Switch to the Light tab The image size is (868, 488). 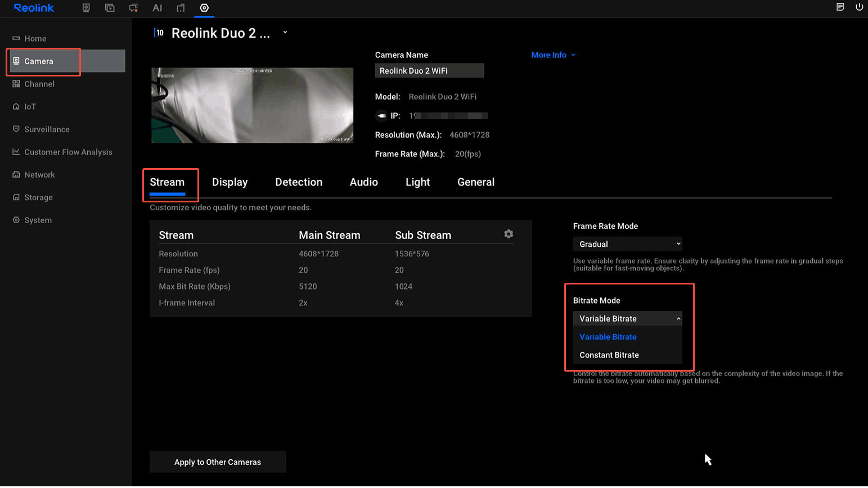click(417, 182)
